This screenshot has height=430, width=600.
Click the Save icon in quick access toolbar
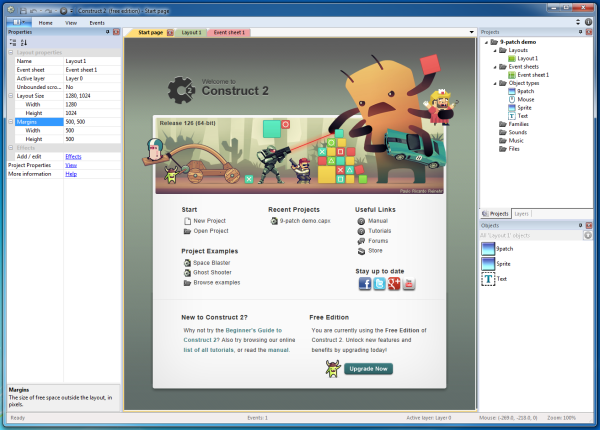[x=23, y=11]
